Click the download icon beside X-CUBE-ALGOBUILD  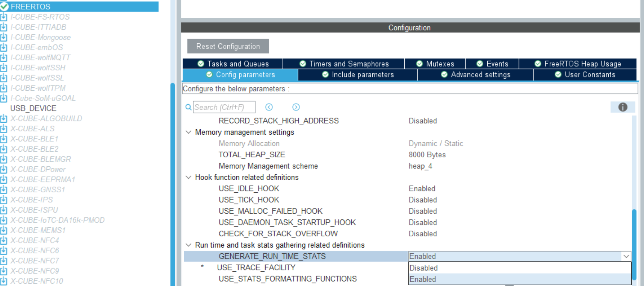pos(4,119)
